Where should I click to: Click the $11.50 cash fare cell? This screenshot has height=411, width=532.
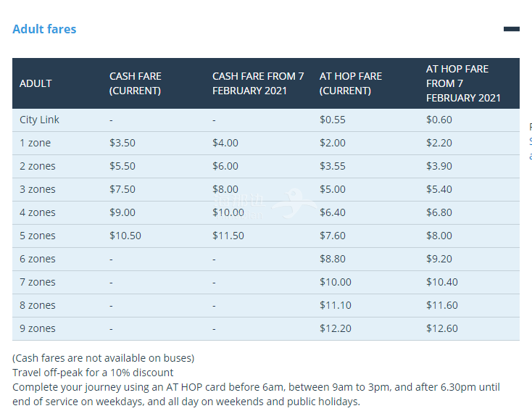coord(228,236)
